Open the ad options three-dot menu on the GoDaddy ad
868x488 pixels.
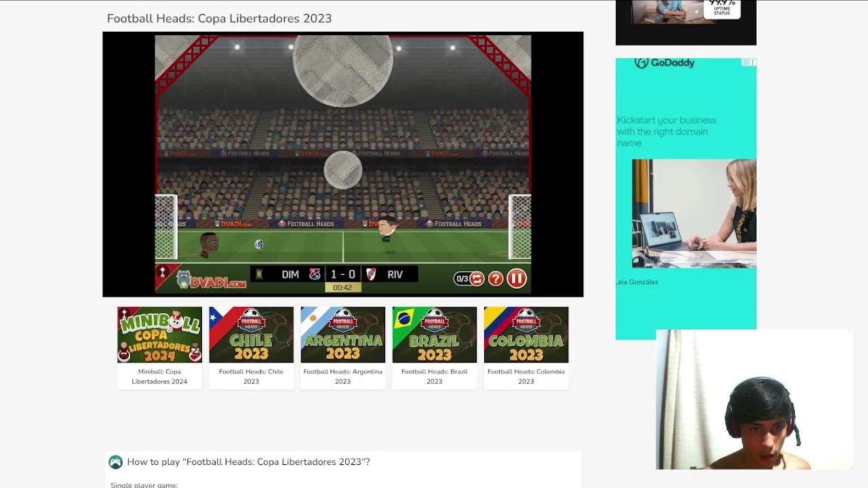(753, 62)
